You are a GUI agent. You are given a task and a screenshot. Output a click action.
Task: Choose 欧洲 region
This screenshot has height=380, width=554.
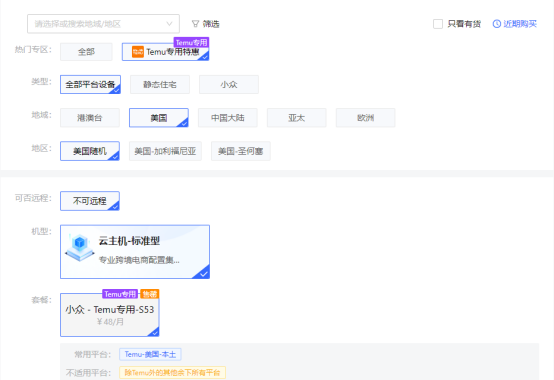click(x=365, y=118)
